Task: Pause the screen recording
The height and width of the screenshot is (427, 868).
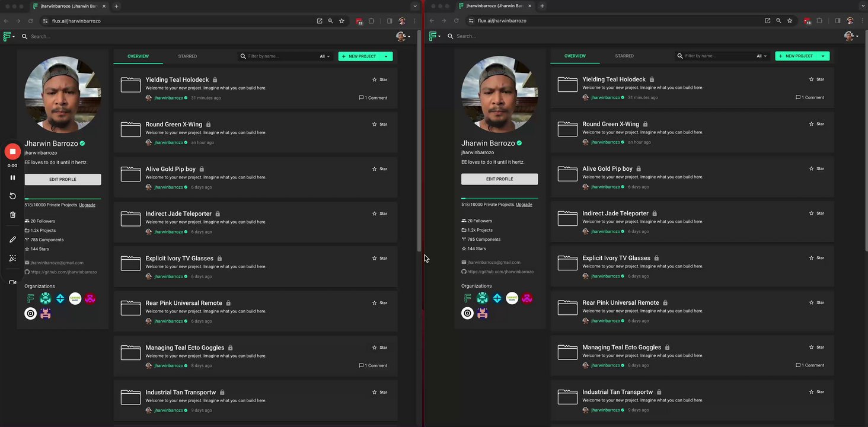Action: (12, 177)
